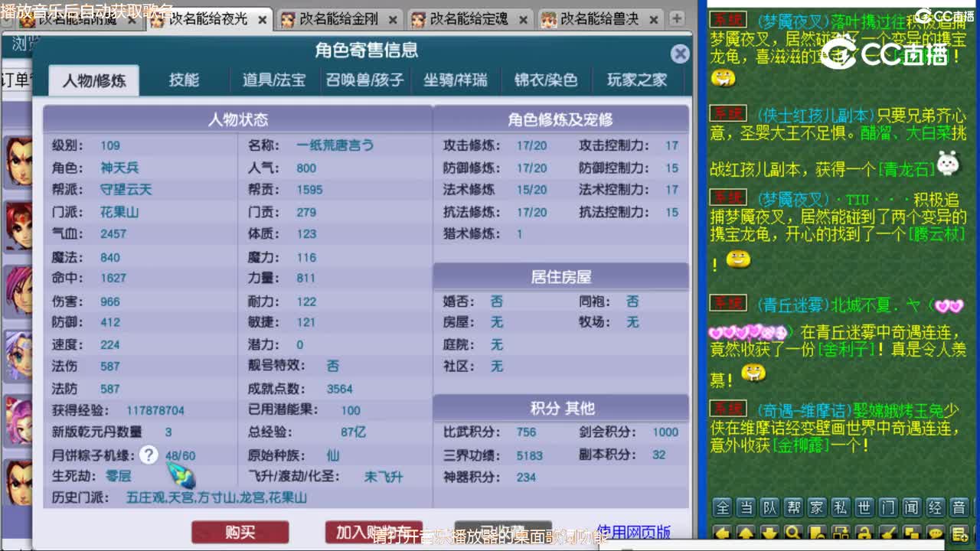
Task: Click the 17/20 value for 攻击修炼
Action: click(x=531, y=145)
